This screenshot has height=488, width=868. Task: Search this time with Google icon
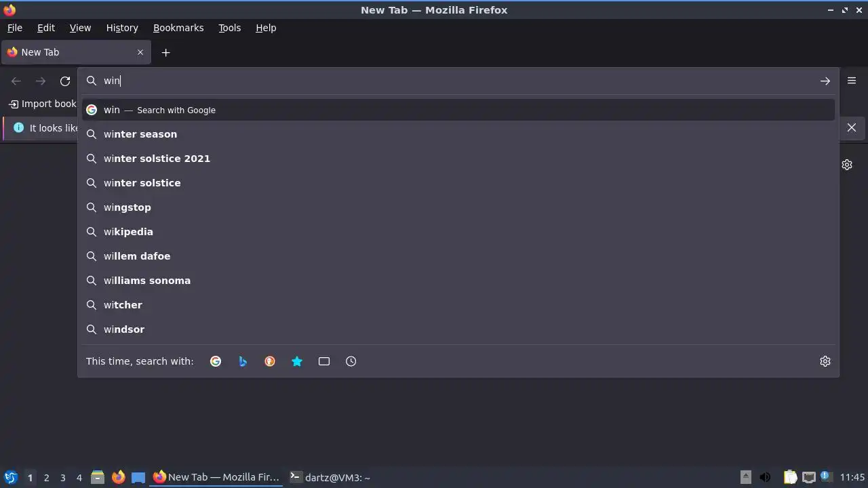(x=216, y=361)
